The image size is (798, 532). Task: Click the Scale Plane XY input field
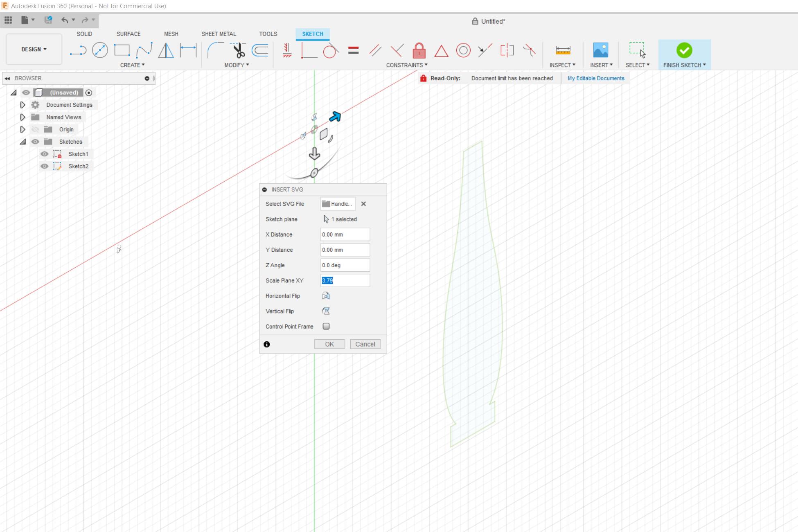(x=345, y=280)
